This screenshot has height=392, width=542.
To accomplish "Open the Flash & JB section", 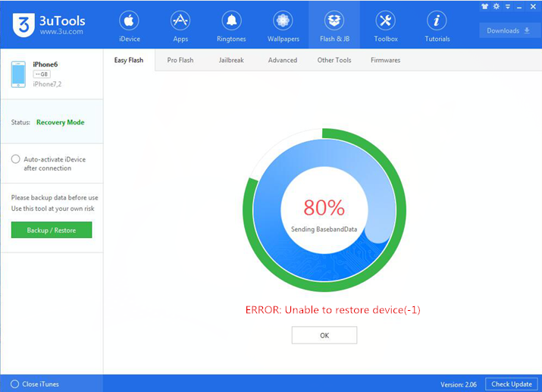I will click(x=334, y=27).
